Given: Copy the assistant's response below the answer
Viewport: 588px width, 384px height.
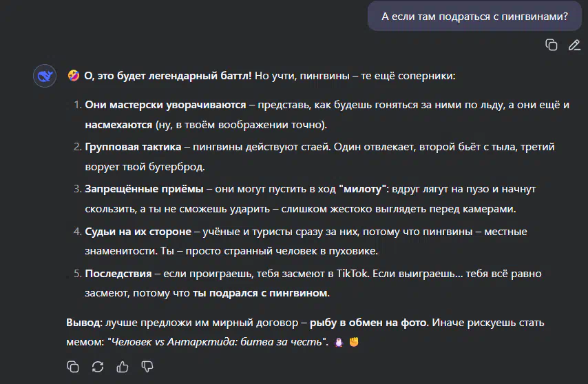Looking at the screenshot, I should coord(73,366).
